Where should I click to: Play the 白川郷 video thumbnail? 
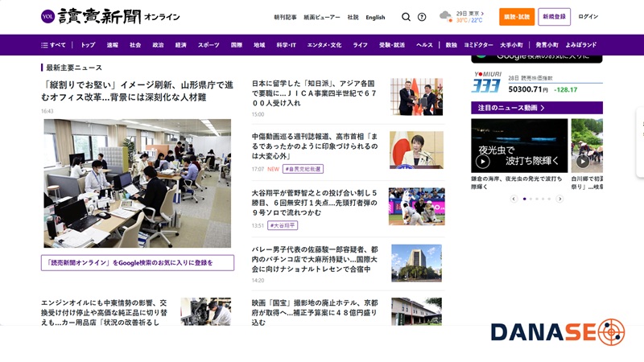pyautogui.click(x=587, y=146)
